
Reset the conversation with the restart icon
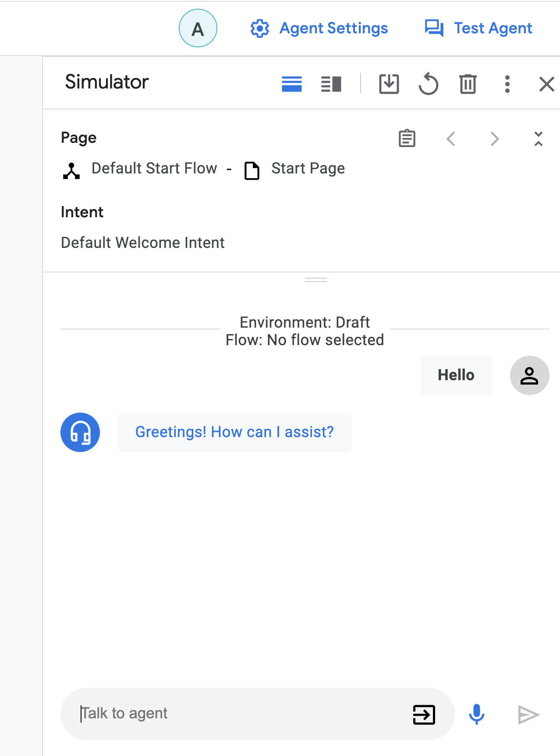tap(428, 84)
